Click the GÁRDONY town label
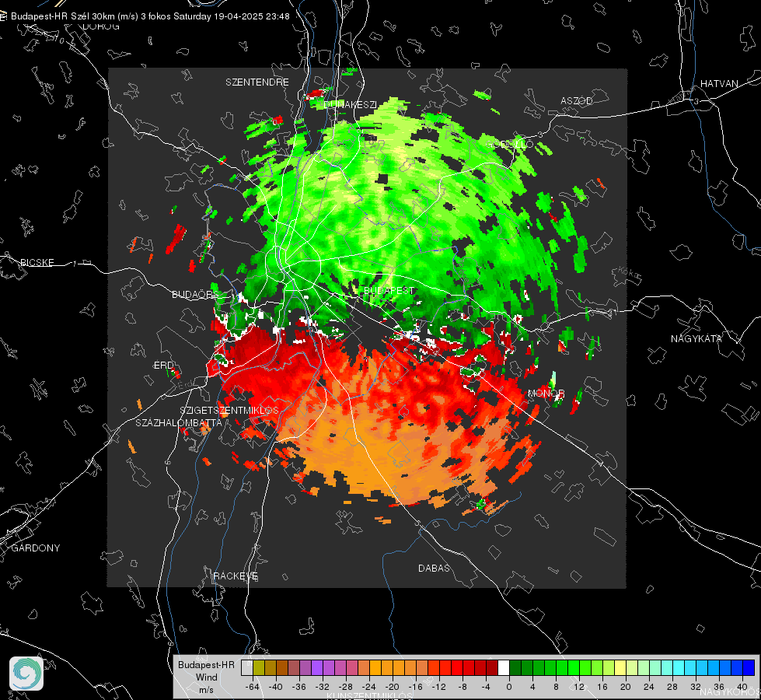 36,548
